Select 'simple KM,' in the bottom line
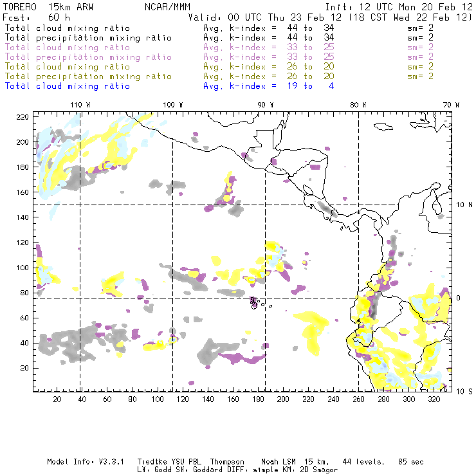Screen dimensions: 476x476 click(275, 470)
